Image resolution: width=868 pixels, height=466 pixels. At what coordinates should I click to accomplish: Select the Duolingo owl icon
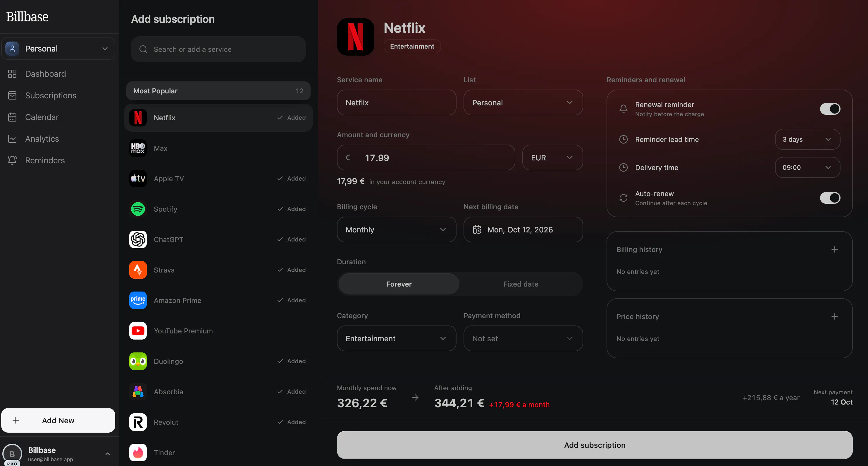point(138,361)
